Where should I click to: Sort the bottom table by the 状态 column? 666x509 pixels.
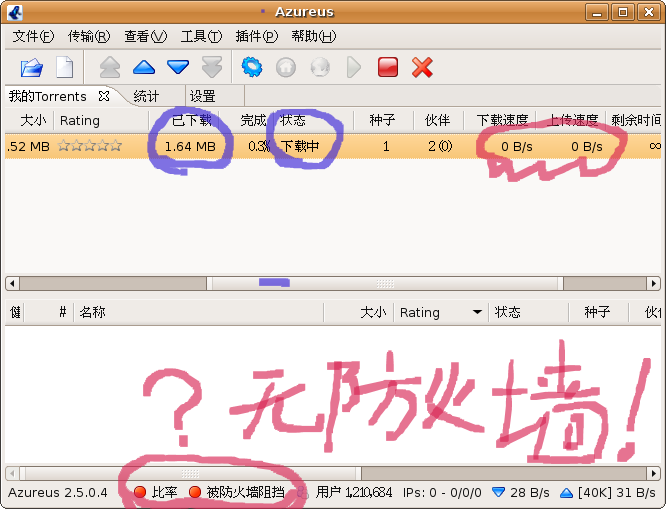point(528,312)
